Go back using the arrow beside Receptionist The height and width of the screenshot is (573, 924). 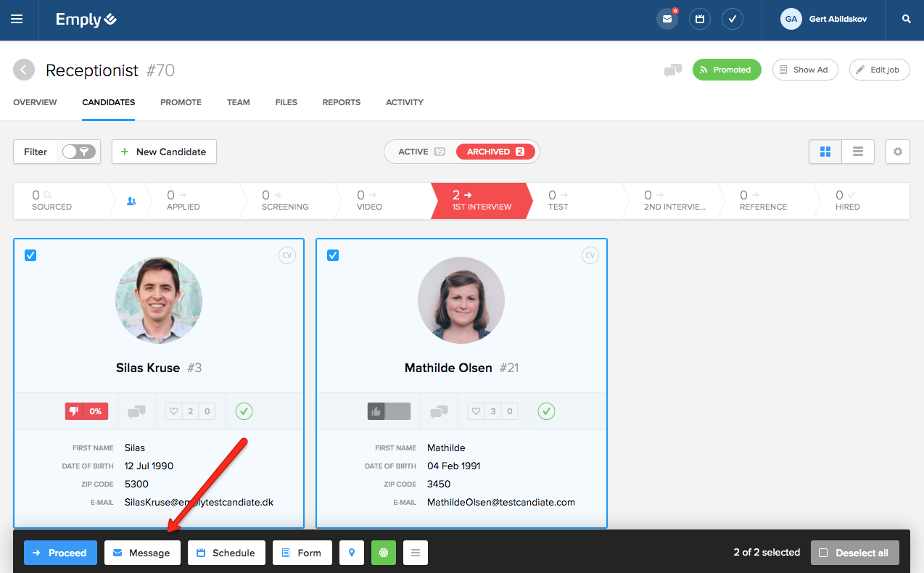[x=24, y=70]
